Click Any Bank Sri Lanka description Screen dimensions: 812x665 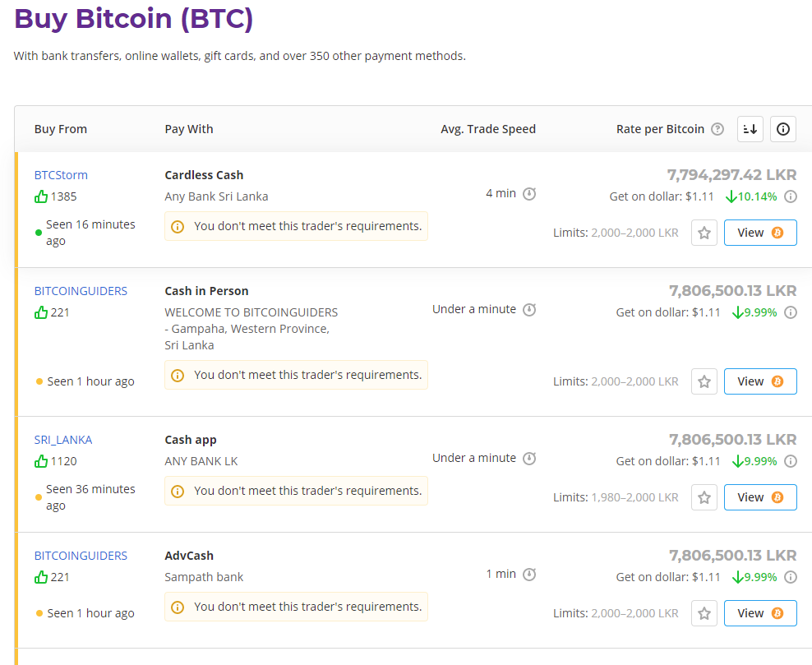[x=216, y=196]
